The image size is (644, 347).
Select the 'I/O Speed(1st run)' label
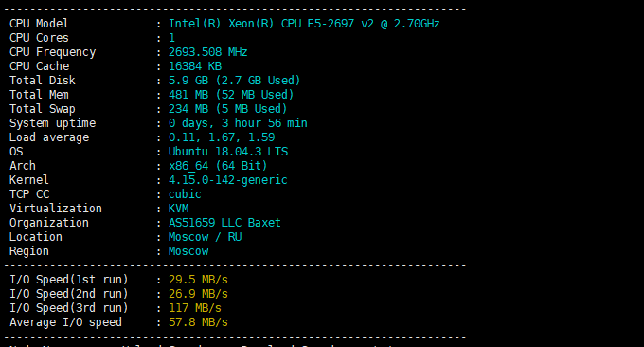coord(69,280)
